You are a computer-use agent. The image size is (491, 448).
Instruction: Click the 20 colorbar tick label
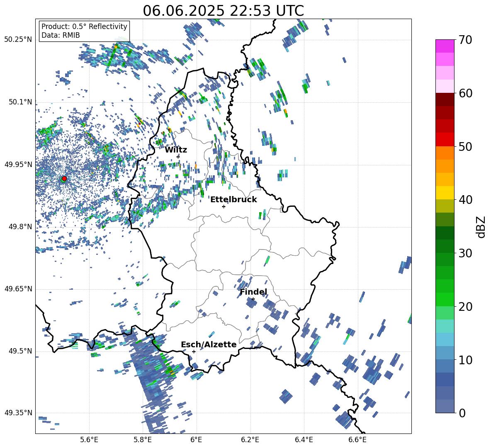tap(465, 307)
